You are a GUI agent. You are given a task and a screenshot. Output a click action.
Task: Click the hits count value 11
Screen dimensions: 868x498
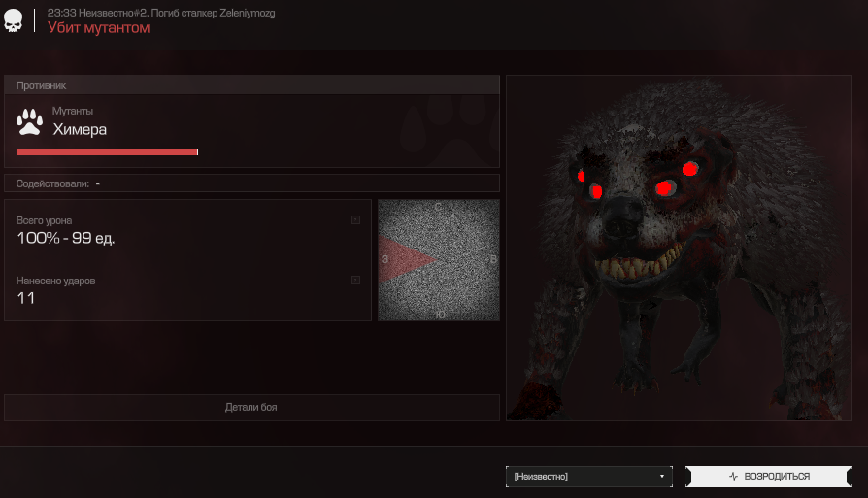(26, 298)
